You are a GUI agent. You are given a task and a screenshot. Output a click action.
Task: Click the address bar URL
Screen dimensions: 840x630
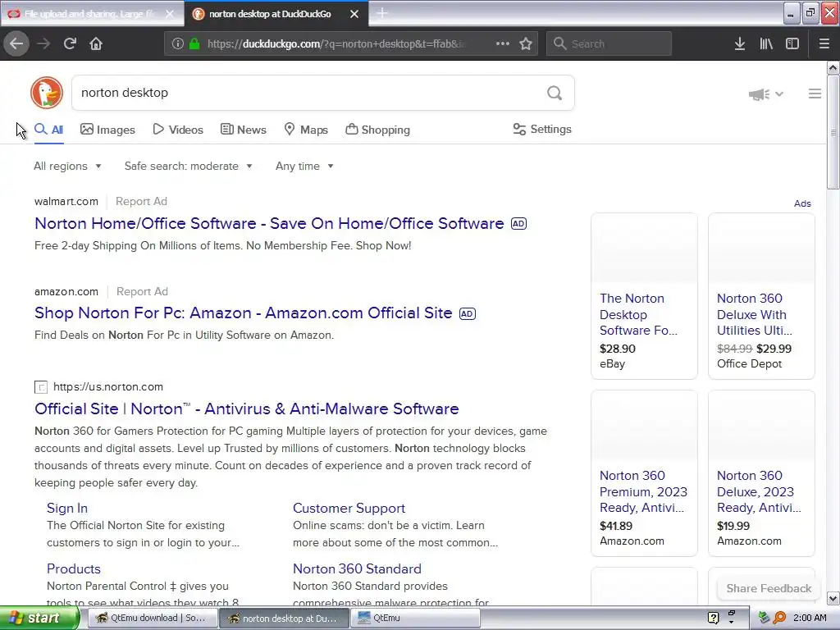tap(336, 44)
